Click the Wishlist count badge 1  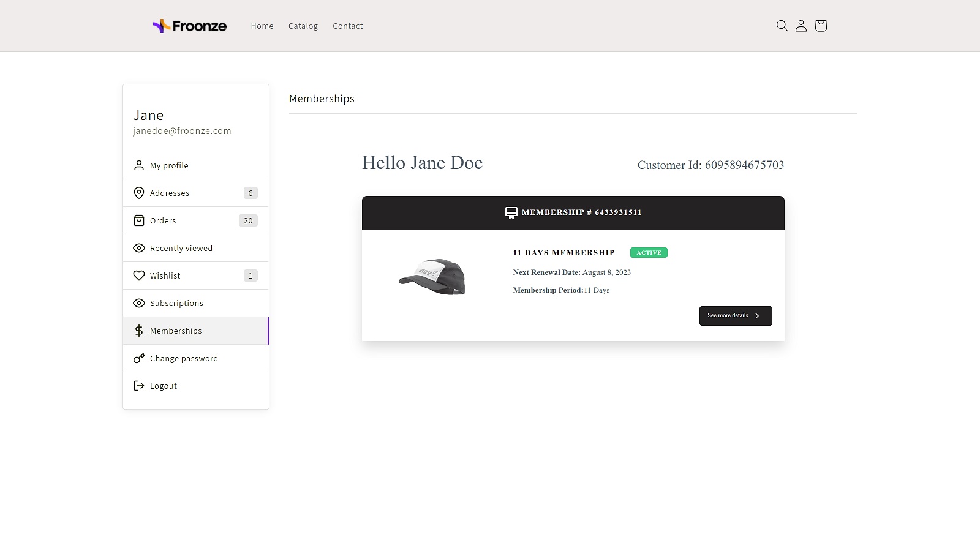pos(251,275)
